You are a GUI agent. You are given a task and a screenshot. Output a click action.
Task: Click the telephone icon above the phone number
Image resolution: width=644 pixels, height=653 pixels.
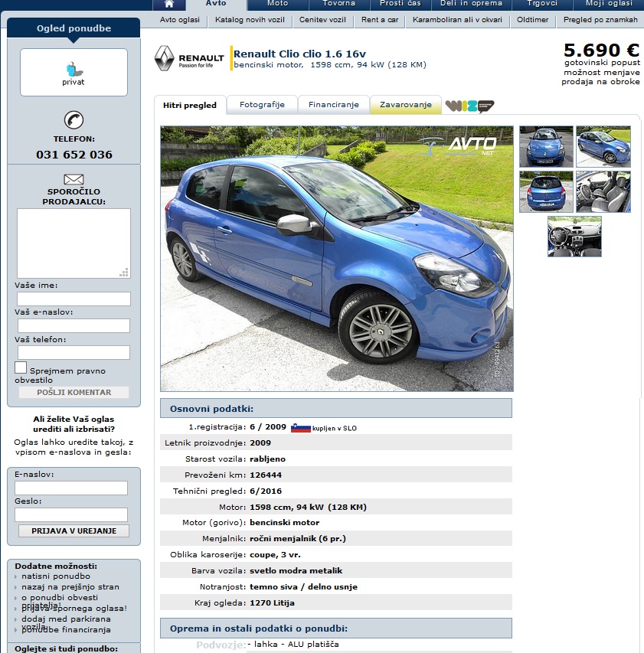[x=74, y=120]
